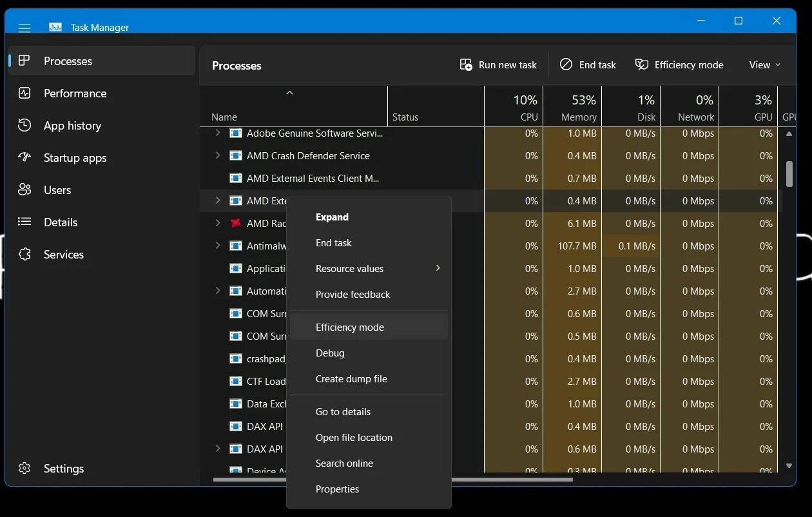Screen dimensions: 812x517
Task: Expand the Adobe Genuine Software Service row
Action: pyautogui.click(x=217, y=133)
